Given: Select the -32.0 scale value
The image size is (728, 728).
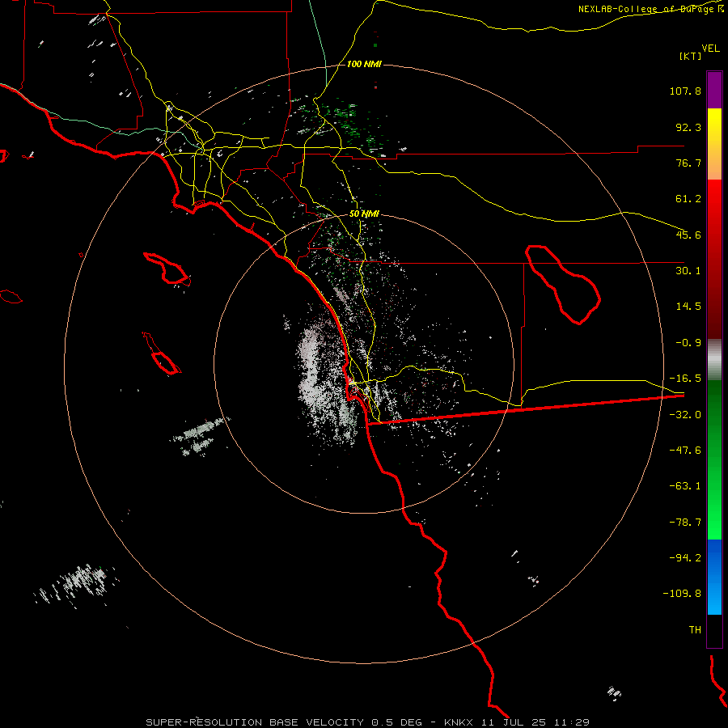Looking at the screenshot, I should tap(685, 415).
